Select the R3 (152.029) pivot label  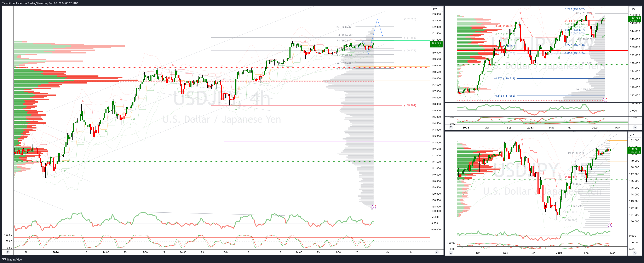344,27
